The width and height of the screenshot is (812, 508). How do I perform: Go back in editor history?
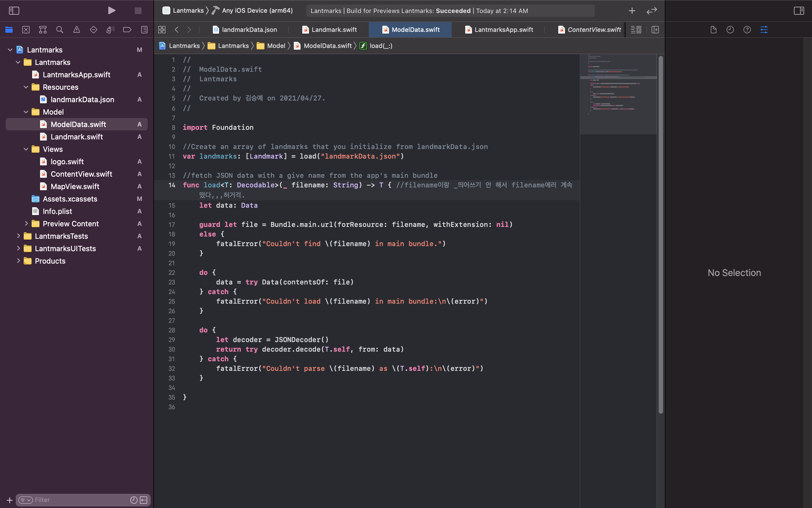tap(176, 30)
